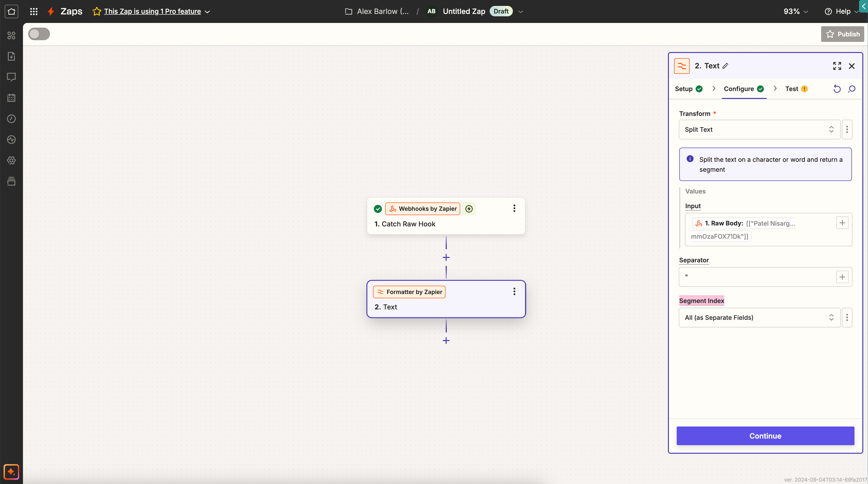Open the 93% zoom level dropdown
Image resolution: width=868 pixels, height=484 pixels.
pos(796,11)
